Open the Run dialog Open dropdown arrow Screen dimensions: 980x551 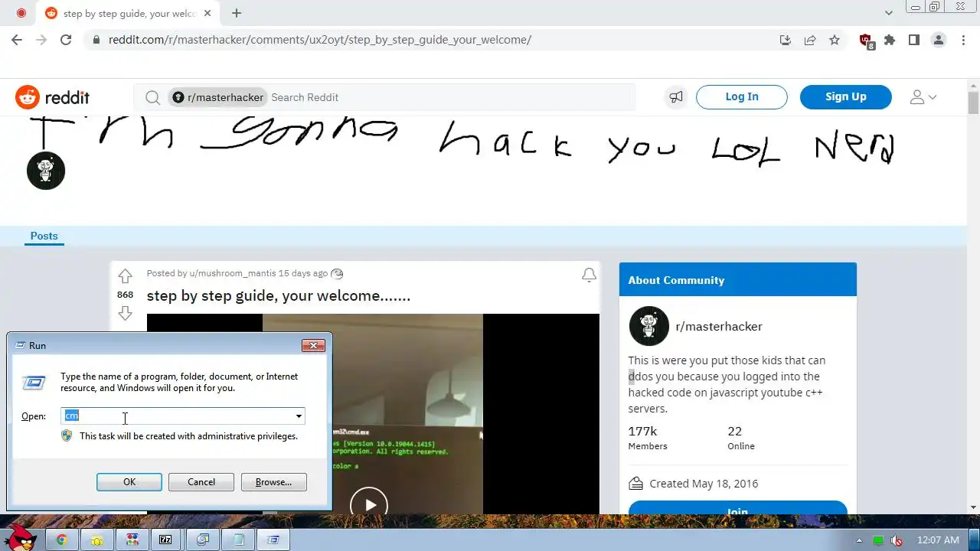click(x=299, y=416)
